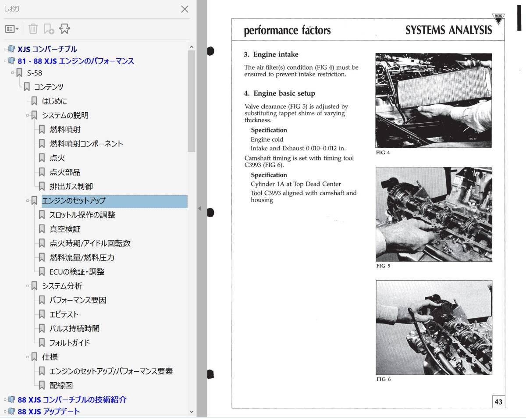
Task: Collapse the コンテンツ bookmark branch
Action: (20, 87)
